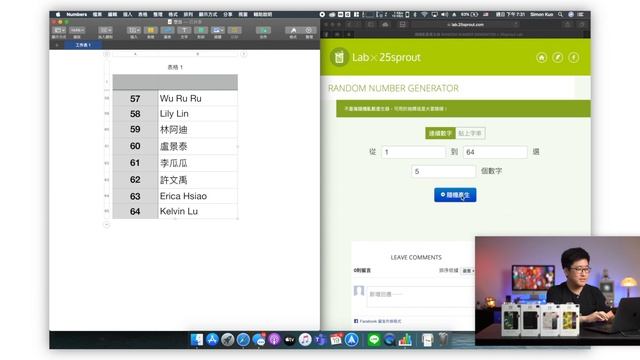Open the 顯示方式 (View) menu
The image size is (640, 360).
pos(208,14)
